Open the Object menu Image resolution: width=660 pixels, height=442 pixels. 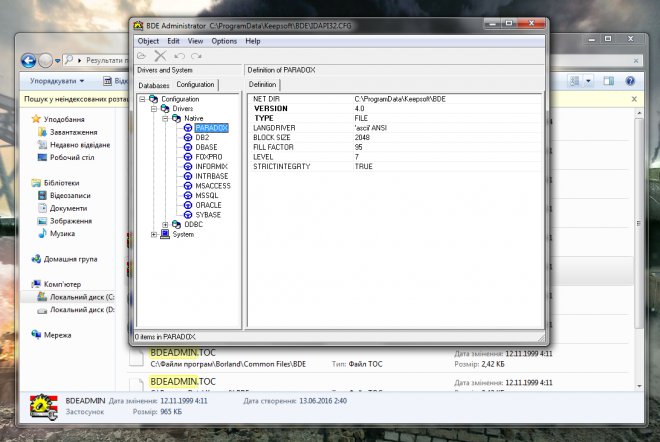[148, 41]
